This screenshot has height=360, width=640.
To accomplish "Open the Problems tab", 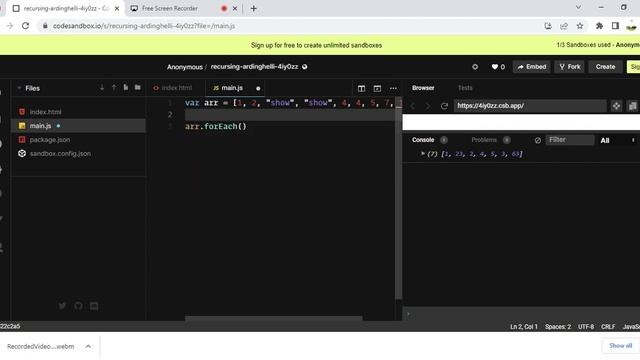I will [x=484, y=140].
